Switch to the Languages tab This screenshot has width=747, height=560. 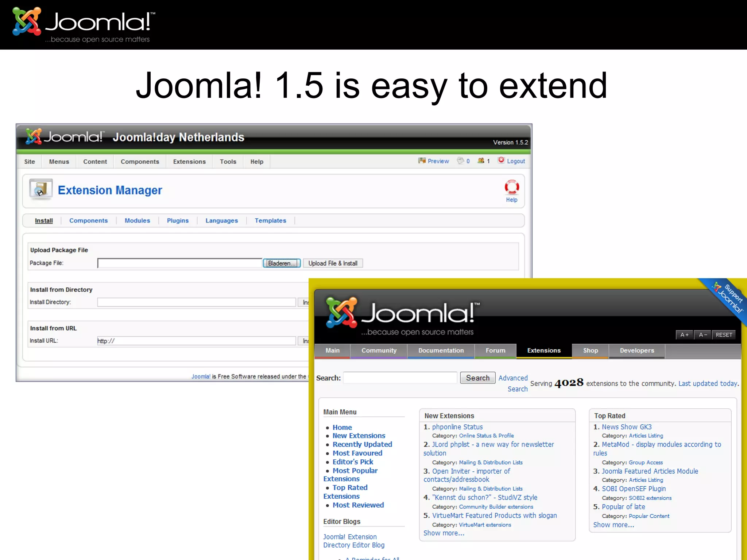(221, 221)
